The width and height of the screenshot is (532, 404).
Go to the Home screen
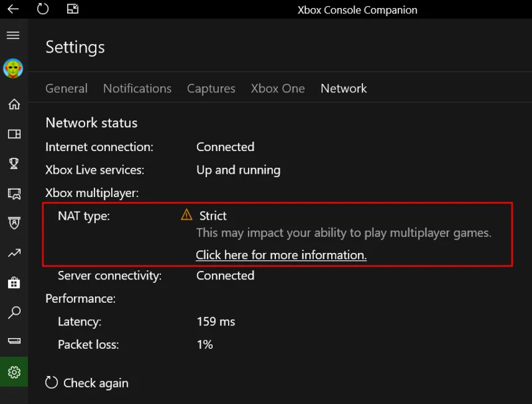pyautogui.click(x=13, y=104)
